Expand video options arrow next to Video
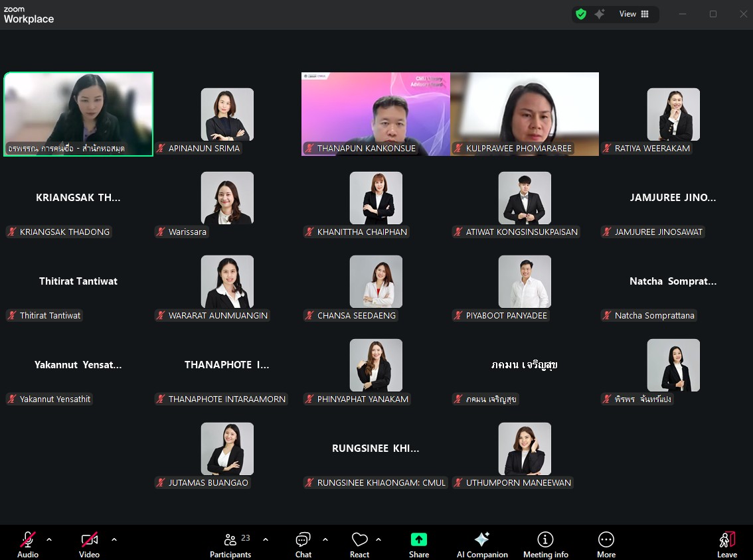 [x=114, y=539]
